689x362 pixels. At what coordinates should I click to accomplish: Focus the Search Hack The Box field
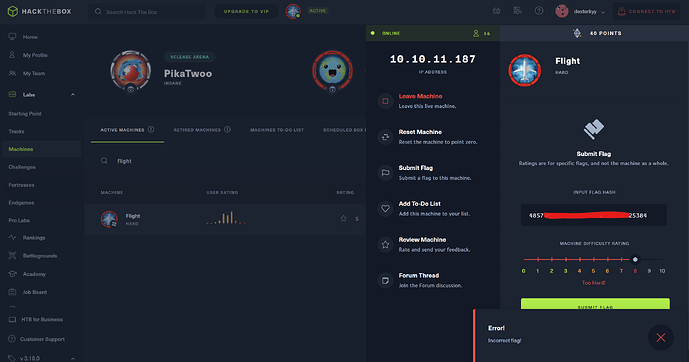click(x=147, y=12)
